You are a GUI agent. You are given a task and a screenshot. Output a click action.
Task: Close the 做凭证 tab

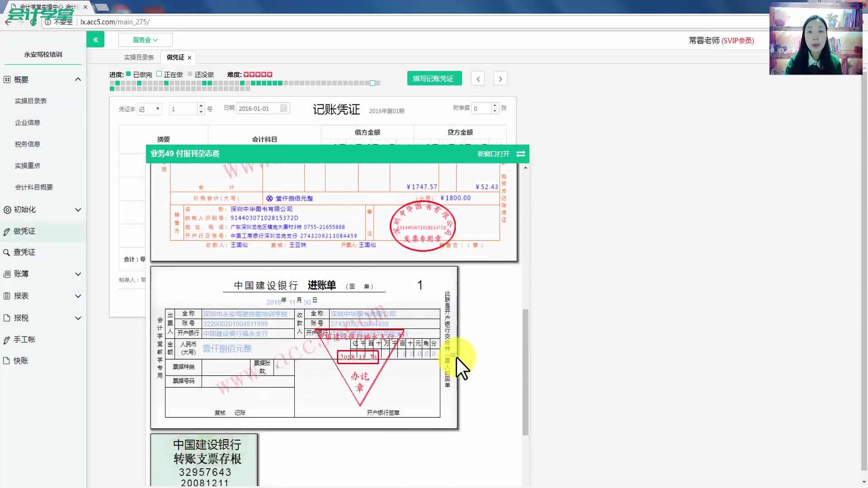point(189,57)
